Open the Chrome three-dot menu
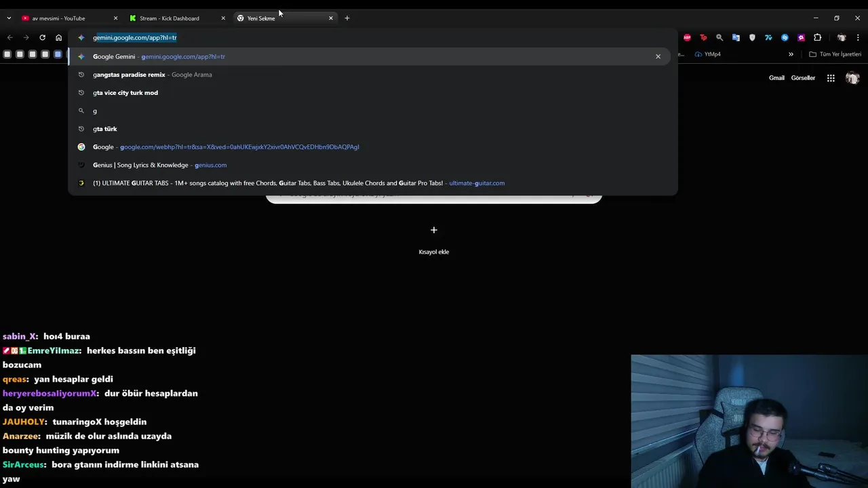Screen dimensions: 868x488 coord(858,37)
